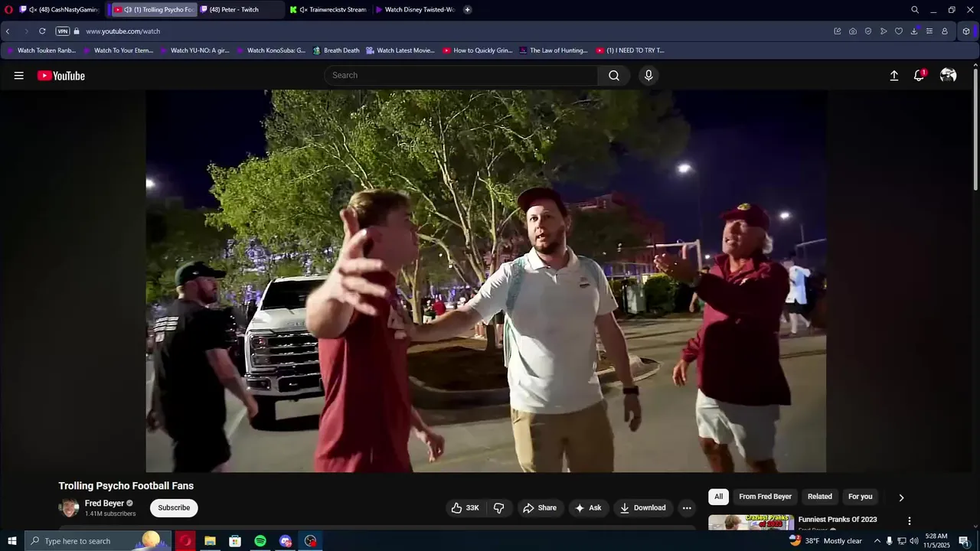The width and height of the screenshot is (980, 551).
Task: Open Opera easy setup sliders icon
Action: click(x=929, y=31)
